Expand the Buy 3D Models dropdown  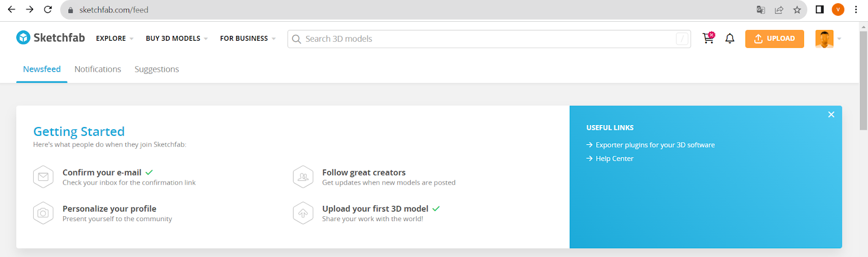click(x=177, y=39)
